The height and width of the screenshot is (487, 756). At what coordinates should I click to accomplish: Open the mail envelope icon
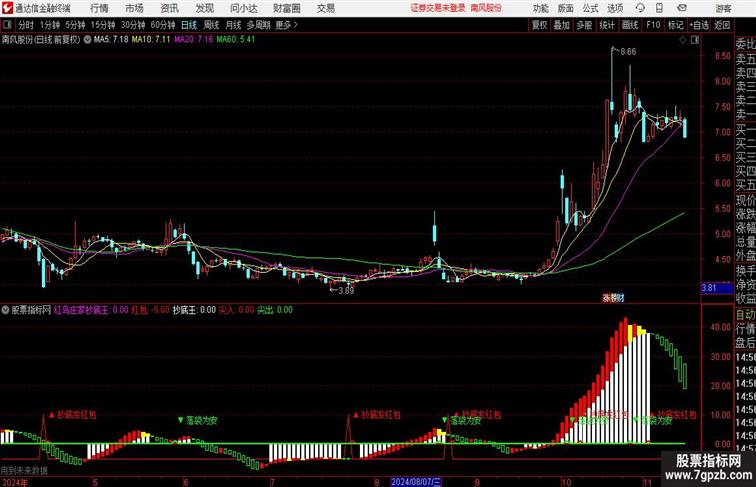tap(682, 8)
